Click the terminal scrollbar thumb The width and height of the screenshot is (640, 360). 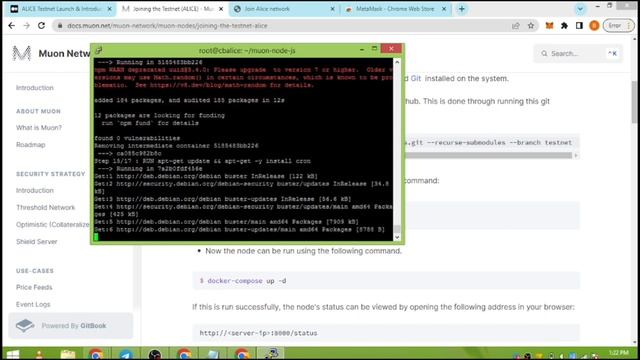pos(397,229)
